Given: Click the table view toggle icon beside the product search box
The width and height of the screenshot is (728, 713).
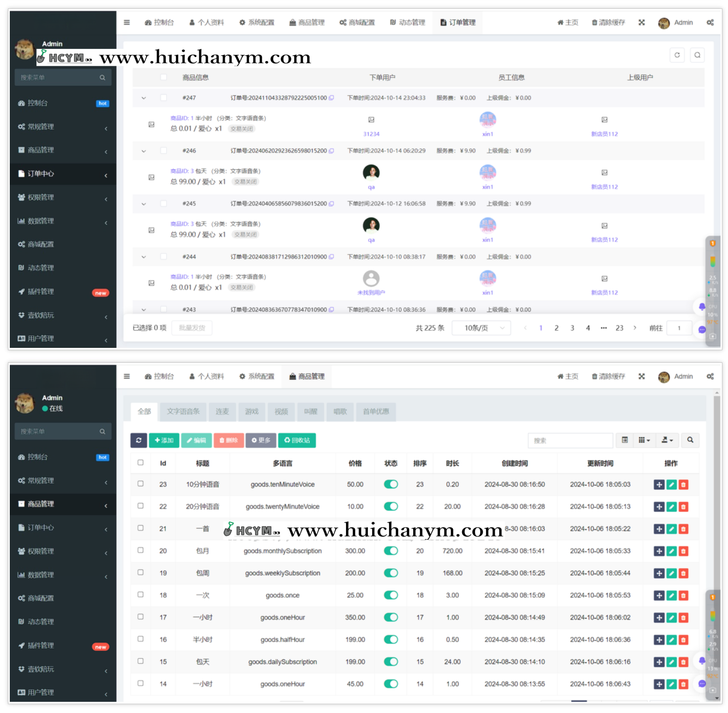Looking at the screenshot, I should [x=624, y=440].
